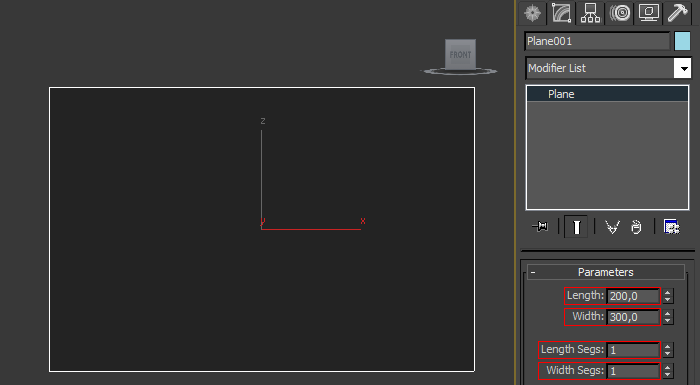The image size is (700, 385).
Task: Increase Length with spinner up arrow
Action: click(x=667, y=293)
